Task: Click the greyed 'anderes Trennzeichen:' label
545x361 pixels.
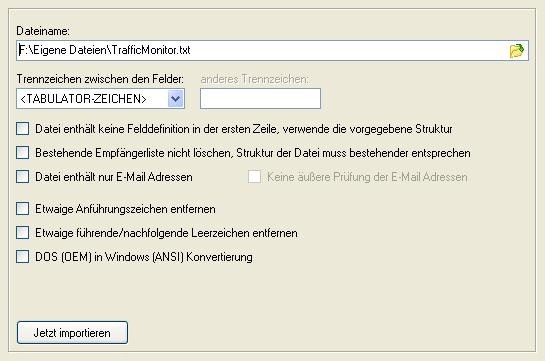Action: [254, 79]
